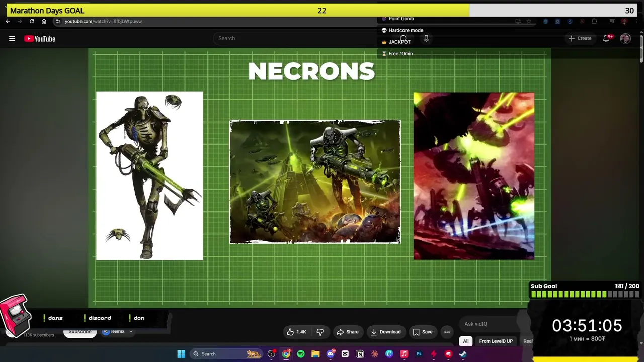Open the YouTube guide hamburger menu
The width and height of the screenshot is (644, 362).
pos(12,39)
